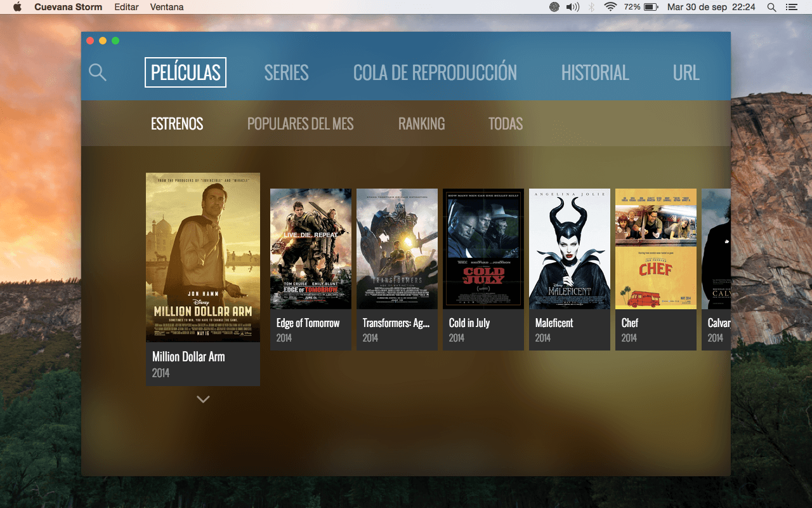
Task: Click the Cold in July title link
Action: [x=469, y=323]
